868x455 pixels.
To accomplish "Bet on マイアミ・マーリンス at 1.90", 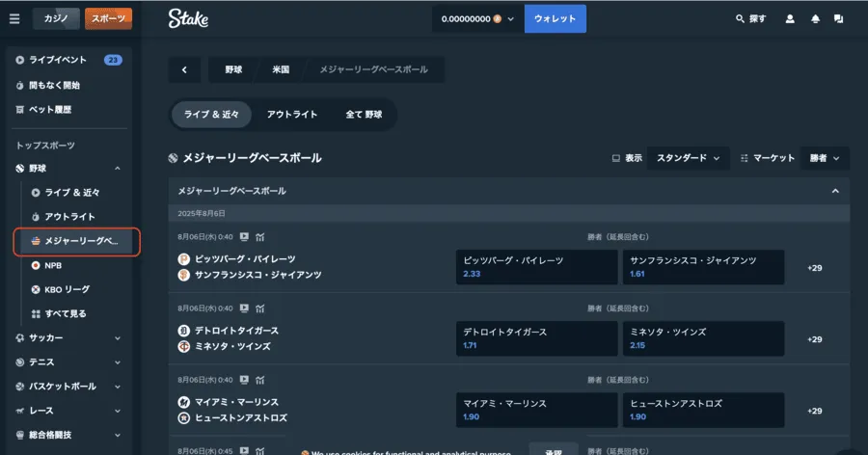I will tap(536, 410).
